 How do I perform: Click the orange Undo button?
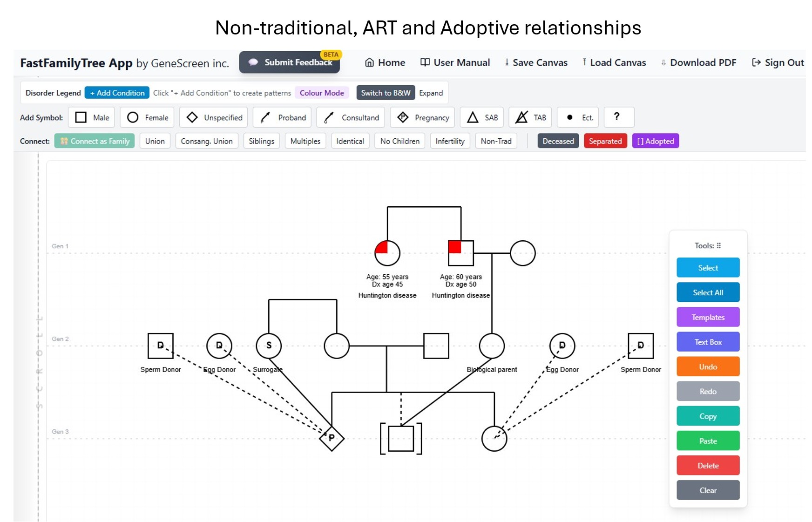[708, 366]
